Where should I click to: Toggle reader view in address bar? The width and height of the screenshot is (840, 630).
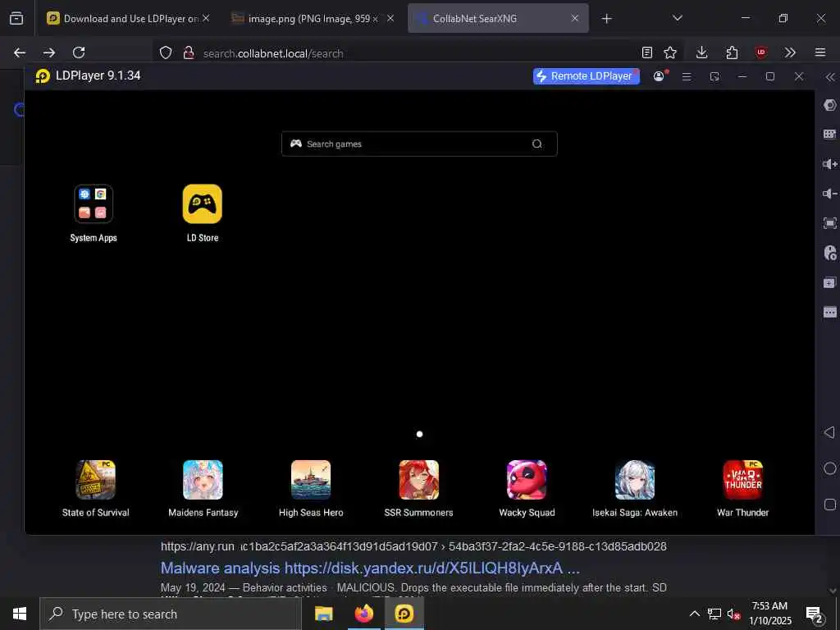(x=647, y=52)
